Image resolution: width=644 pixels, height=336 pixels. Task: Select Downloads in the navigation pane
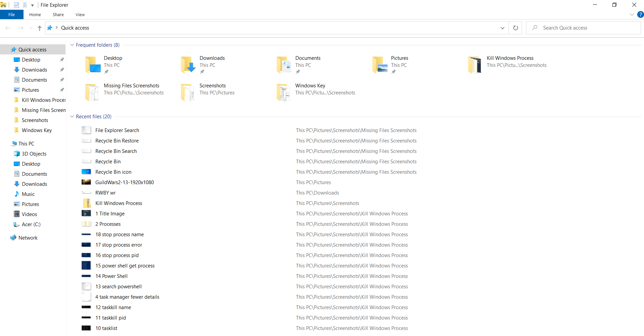click(34, 70)
